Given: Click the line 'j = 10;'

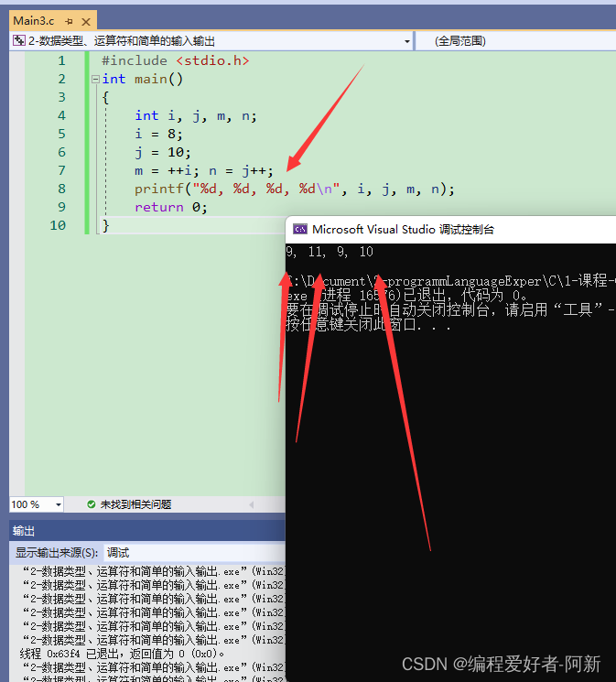Looking at the screenshot, I should (x=163, y=153).
